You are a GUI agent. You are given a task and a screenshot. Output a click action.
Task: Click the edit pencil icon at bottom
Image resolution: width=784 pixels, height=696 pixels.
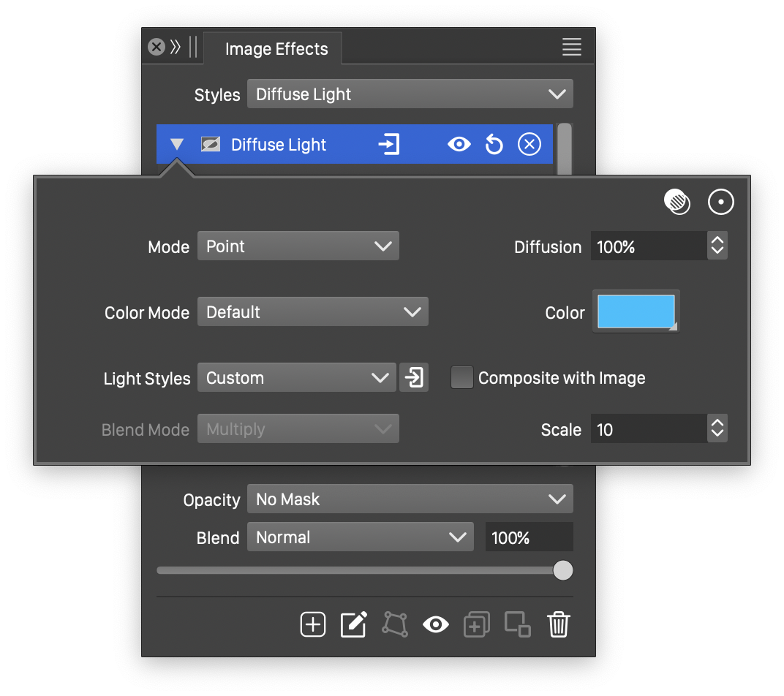coord(353,624)
